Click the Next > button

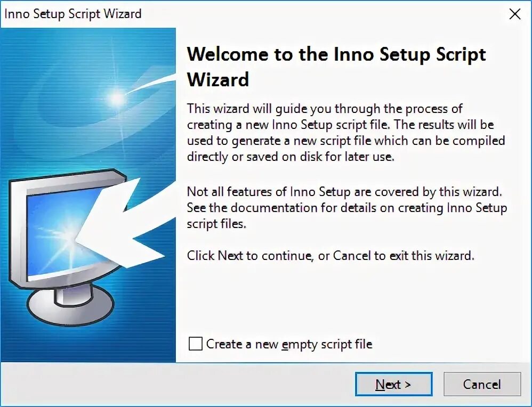[393, 384]
